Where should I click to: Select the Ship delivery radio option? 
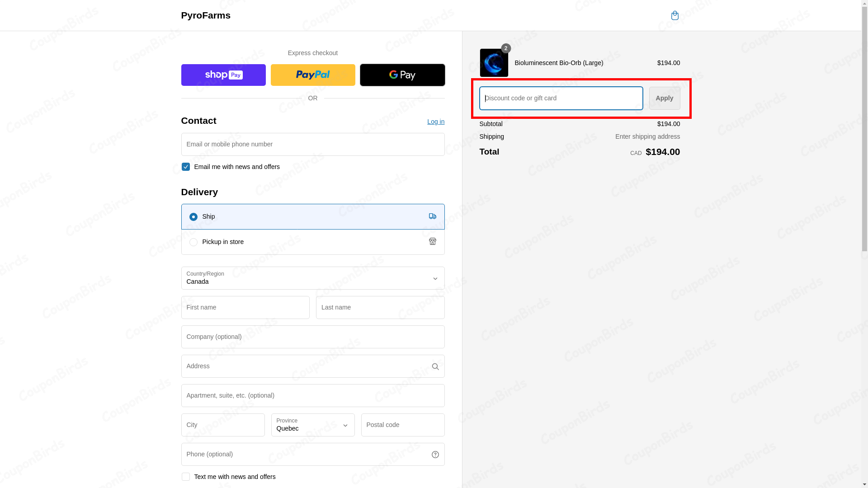coord(193,217)
